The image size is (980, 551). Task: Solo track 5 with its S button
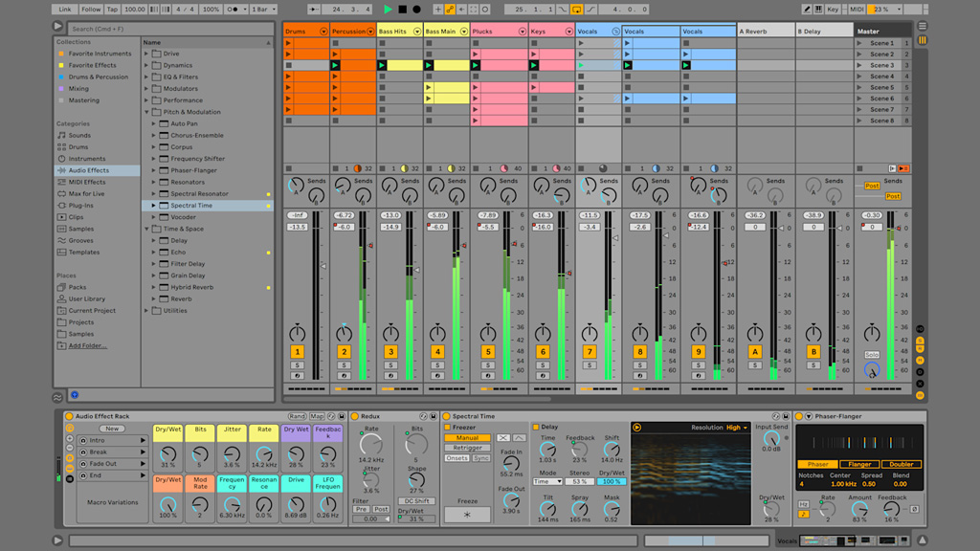click(487, 365)
